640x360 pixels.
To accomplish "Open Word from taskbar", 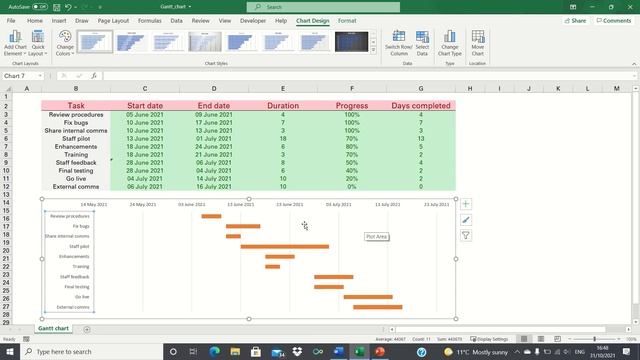I will click(339, 351).
